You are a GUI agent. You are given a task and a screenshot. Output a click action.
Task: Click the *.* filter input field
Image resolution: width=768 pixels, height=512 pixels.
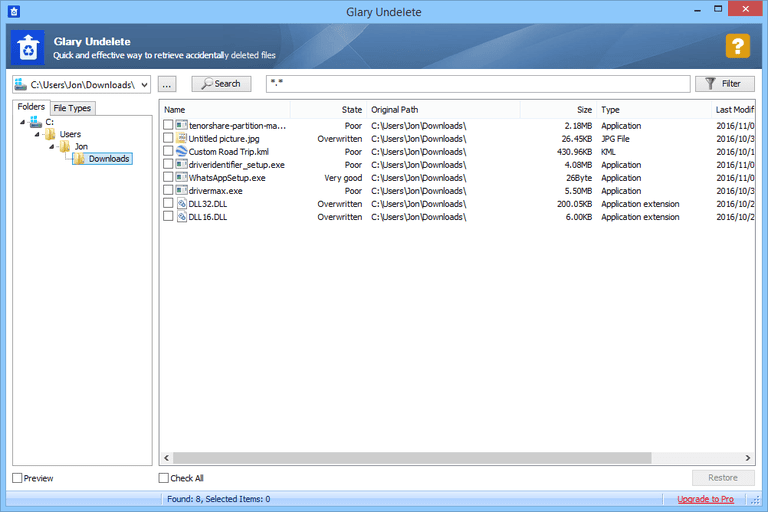(x=478, y=84)
